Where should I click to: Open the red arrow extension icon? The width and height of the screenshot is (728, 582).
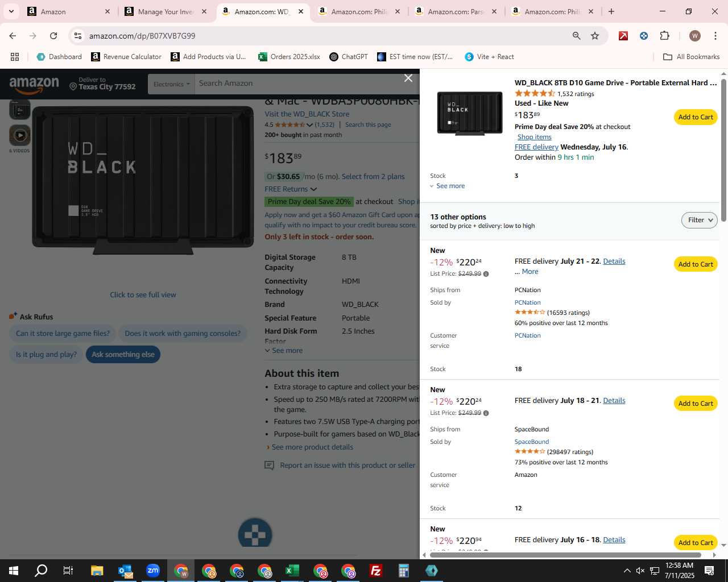click(x=623, y=36)
